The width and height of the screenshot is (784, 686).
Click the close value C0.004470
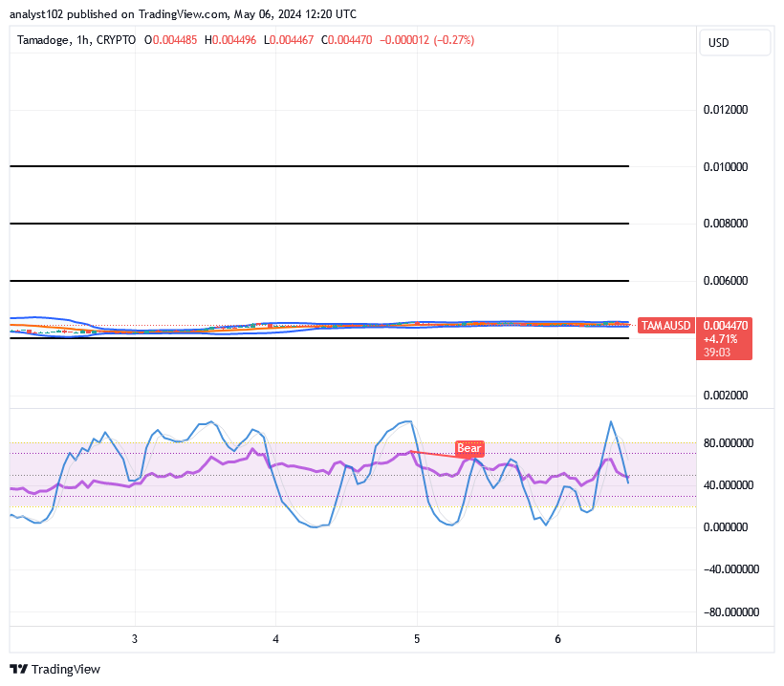point(346,40)
